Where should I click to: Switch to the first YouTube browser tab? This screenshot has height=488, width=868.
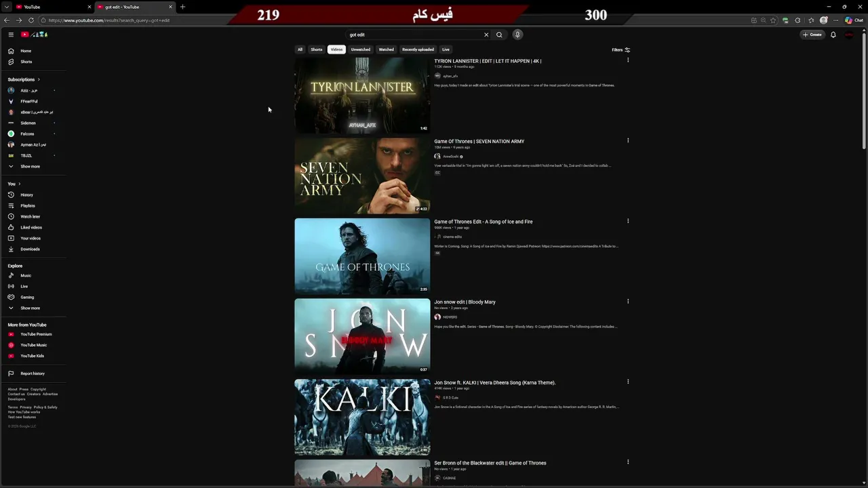tap(53, 7)
